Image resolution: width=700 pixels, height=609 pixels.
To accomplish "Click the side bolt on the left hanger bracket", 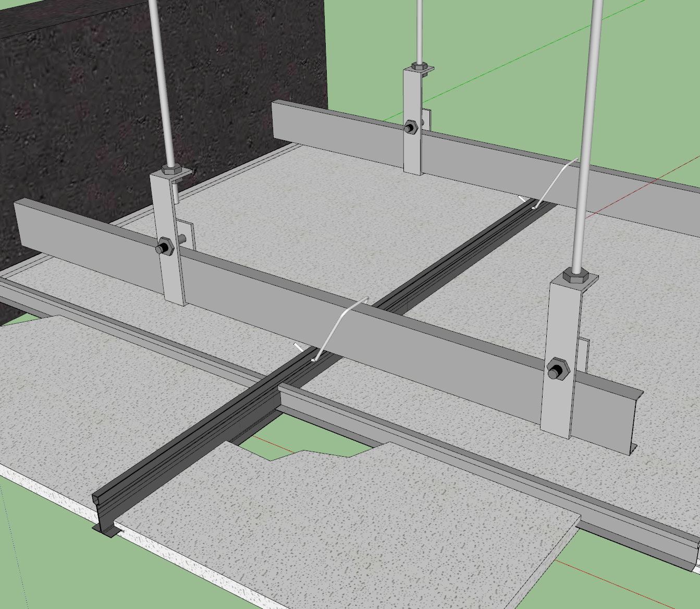I will [165, 248].
